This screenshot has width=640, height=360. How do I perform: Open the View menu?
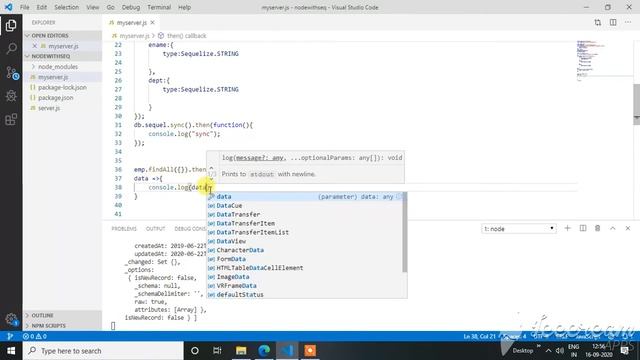[93, 7]
